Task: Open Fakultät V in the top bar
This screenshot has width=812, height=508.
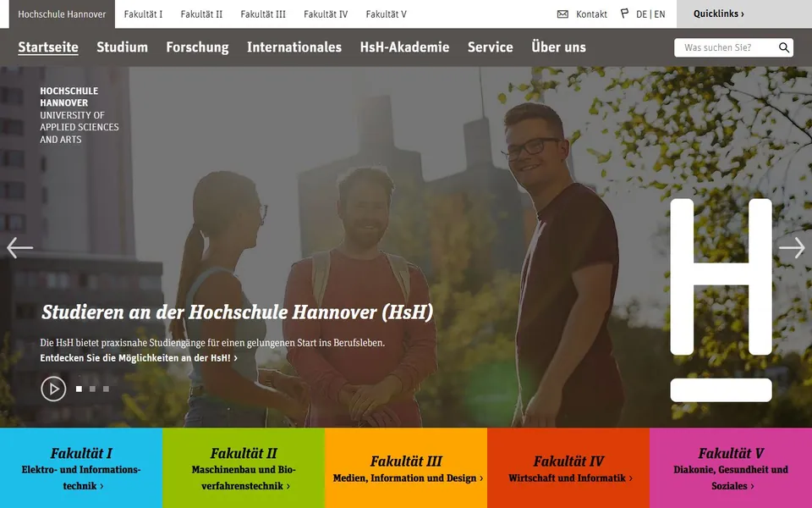Action: point(387,14)
